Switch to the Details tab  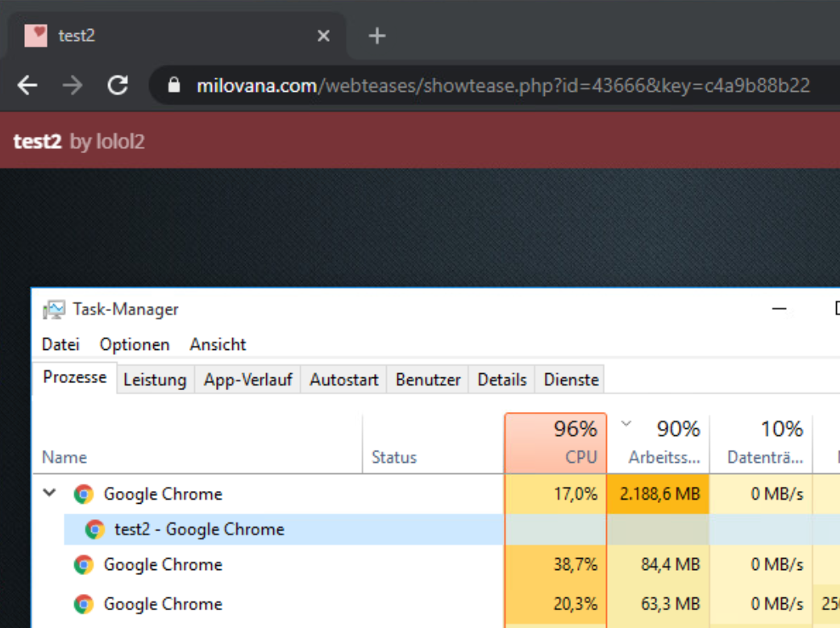click(502, 380)
